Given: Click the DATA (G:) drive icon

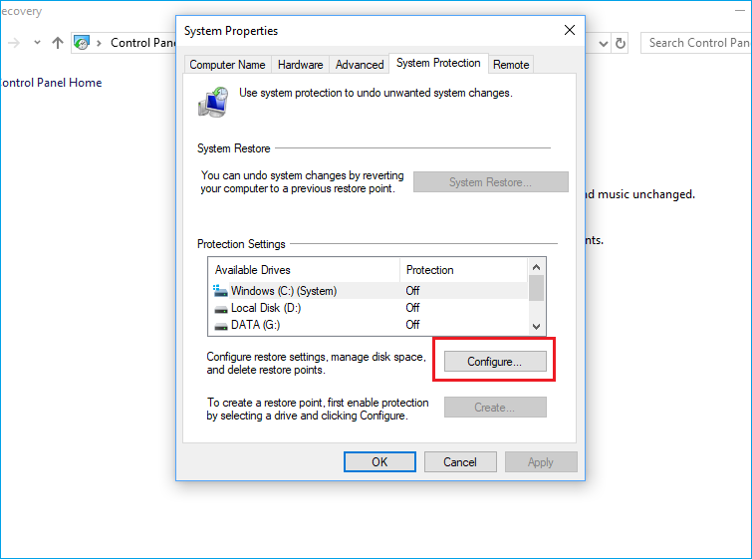Looking at the screenshot, I should point(220,325).
